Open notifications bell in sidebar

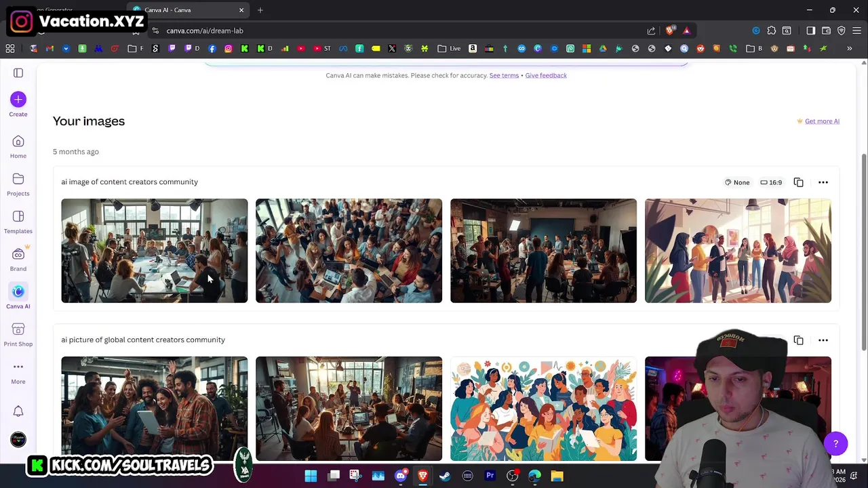18,411
